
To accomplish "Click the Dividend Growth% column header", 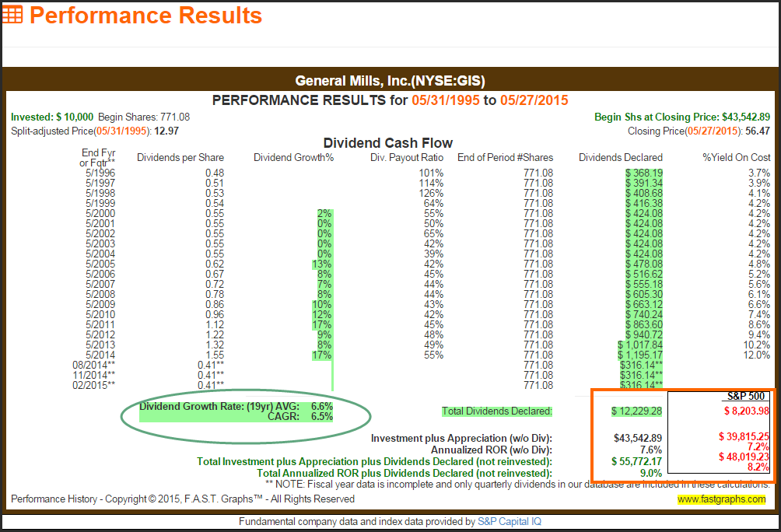I will [293, 158].
